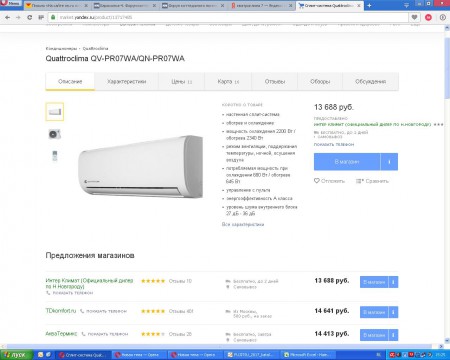450x360 pixels.
Task: Close the Yandex search tab
Action: pyautogui.click(x=290, y=6)
